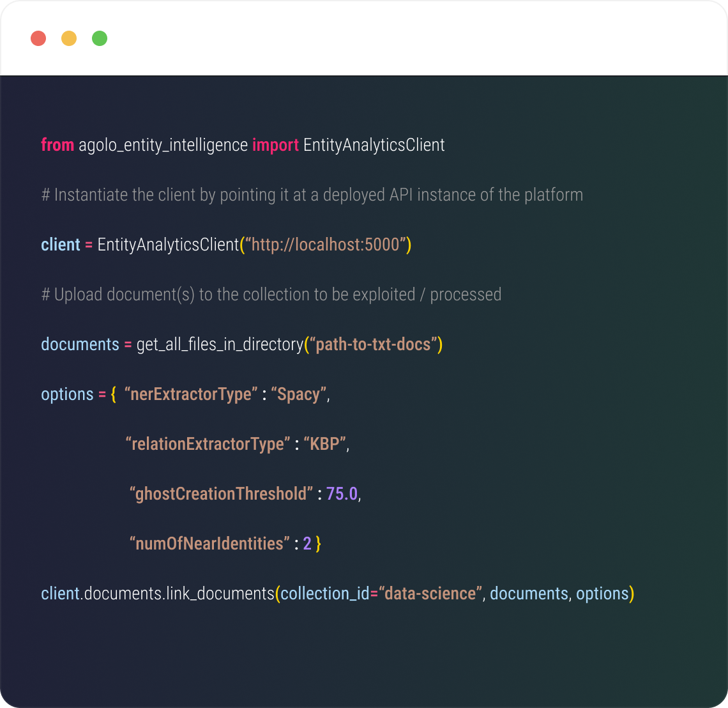Click the green maximize window dot

(100, 38)
